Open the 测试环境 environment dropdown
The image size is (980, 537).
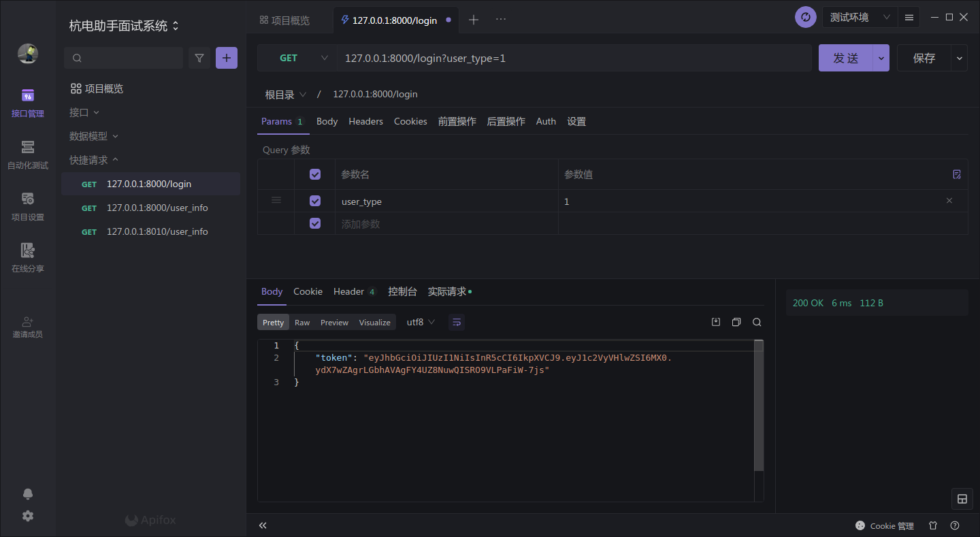(860, 17)
